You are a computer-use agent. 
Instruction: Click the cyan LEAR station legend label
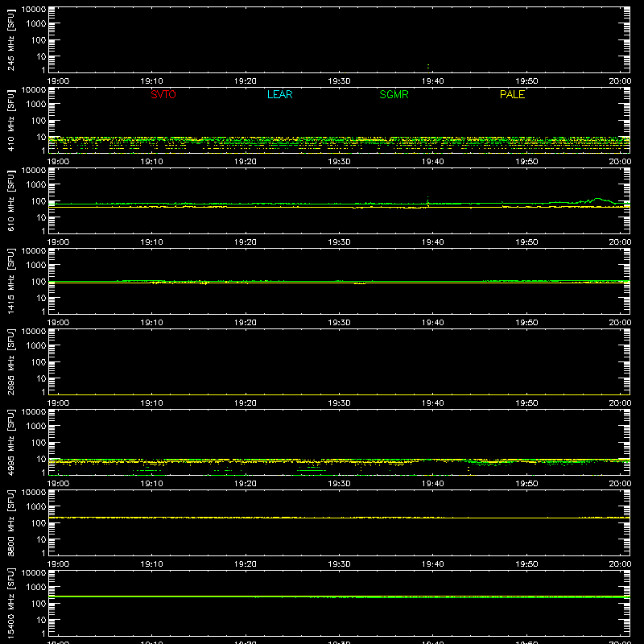[x=279, y=94]
